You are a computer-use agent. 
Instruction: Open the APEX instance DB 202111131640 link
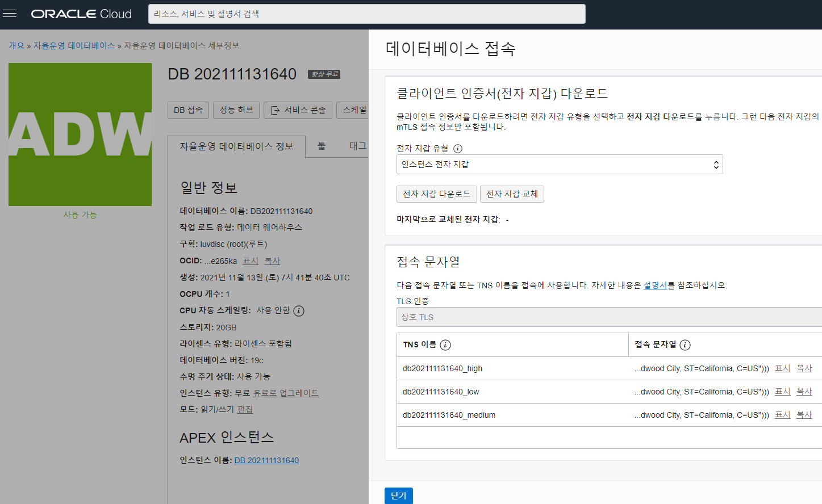pyautogui.click(x=266, y=460)
